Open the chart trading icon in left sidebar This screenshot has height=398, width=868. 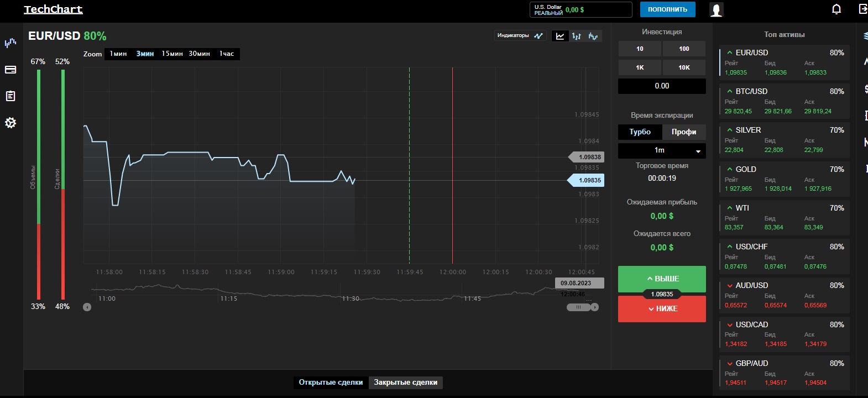click(11, 43)
